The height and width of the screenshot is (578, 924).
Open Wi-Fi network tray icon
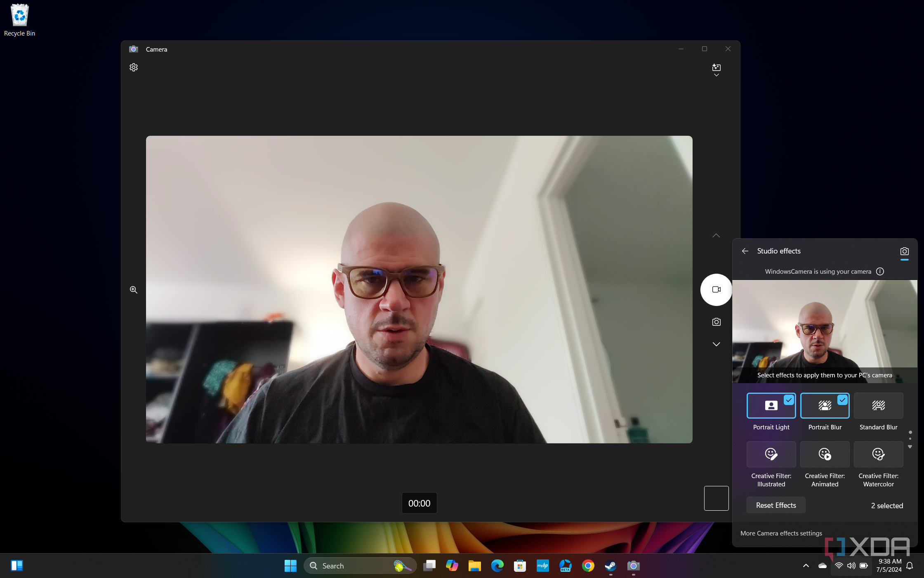(x=839, y=566)
